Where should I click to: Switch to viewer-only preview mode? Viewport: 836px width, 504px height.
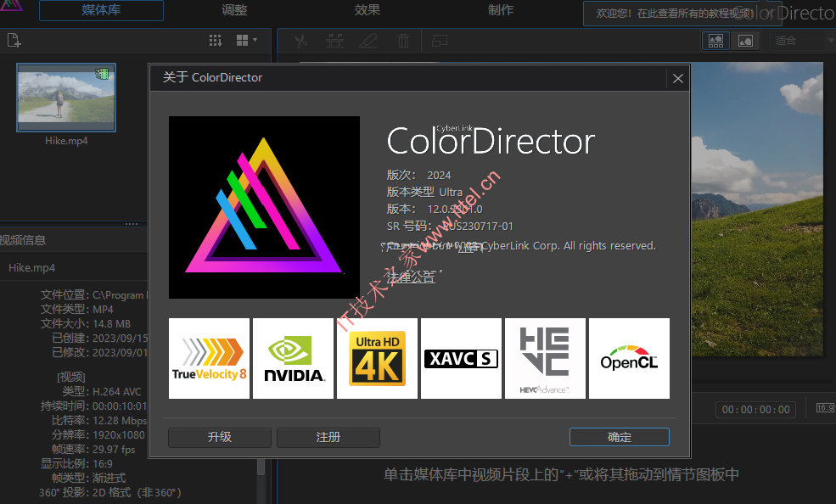745,41
